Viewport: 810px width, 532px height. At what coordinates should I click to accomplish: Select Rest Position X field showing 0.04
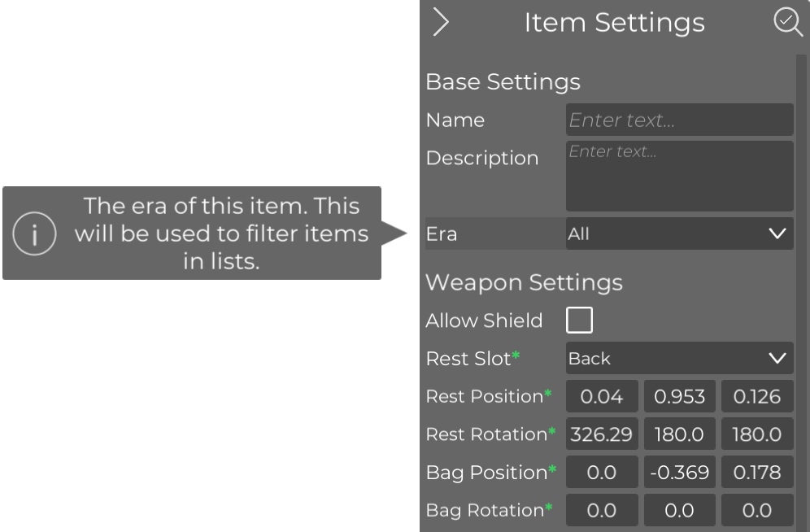[x=602, y=397]
